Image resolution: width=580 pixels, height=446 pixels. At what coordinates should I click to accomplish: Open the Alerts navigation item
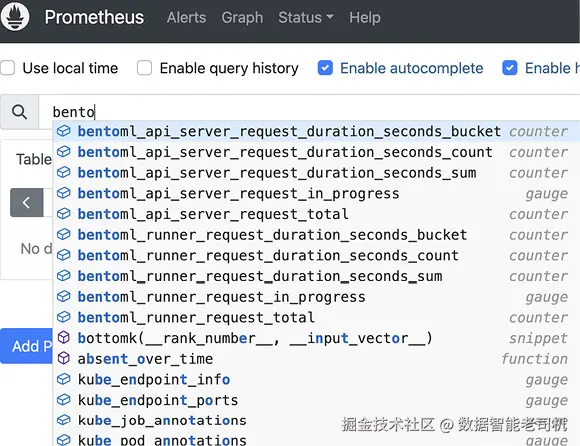186,17
